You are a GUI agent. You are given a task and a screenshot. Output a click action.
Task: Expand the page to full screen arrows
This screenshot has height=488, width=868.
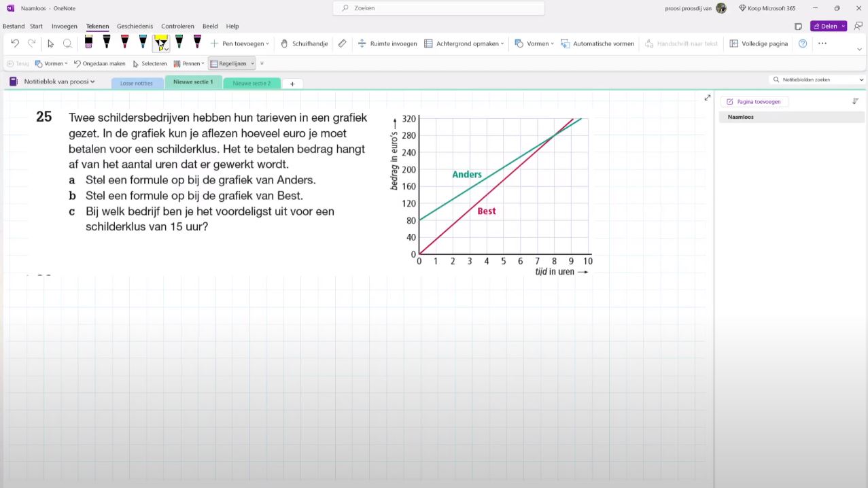[x=707, y=98]
